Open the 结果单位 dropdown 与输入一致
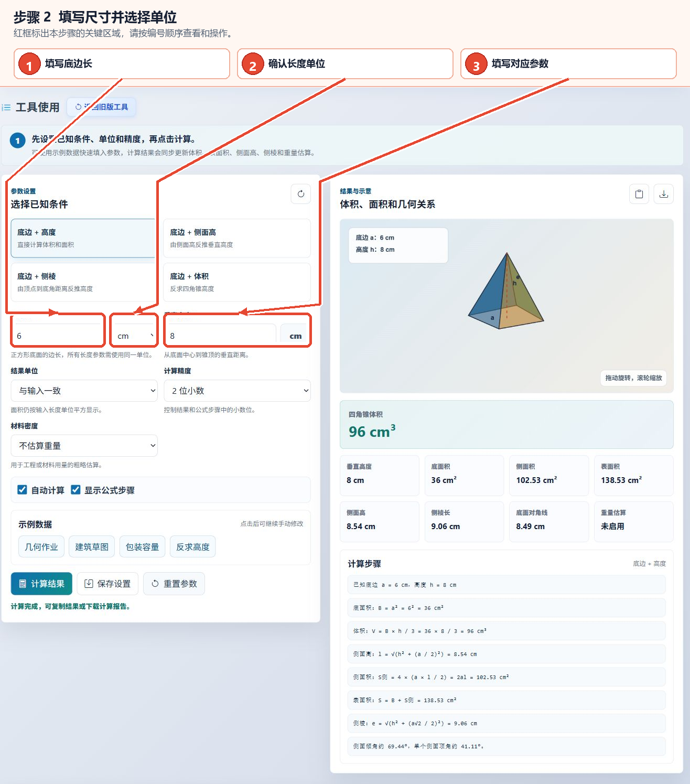Image resolution: width=690 pixels, height=784 pixels. tap(84, 391)
